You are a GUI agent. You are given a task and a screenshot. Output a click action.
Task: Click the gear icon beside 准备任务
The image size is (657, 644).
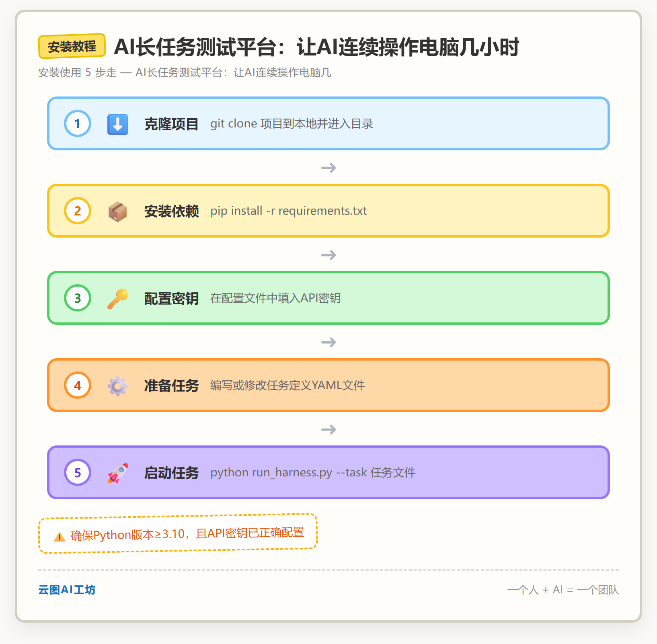(x=117, y=386)
